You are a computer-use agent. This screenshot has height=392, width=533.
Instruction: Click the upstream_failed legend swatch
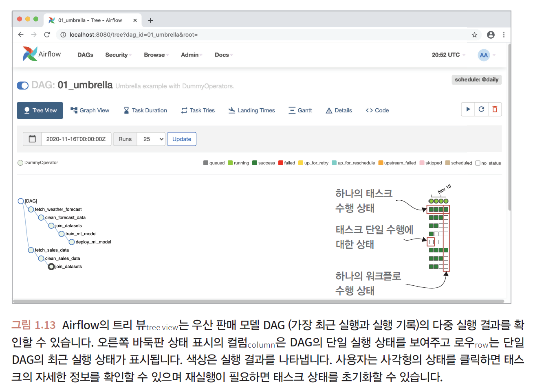point(381,163)
